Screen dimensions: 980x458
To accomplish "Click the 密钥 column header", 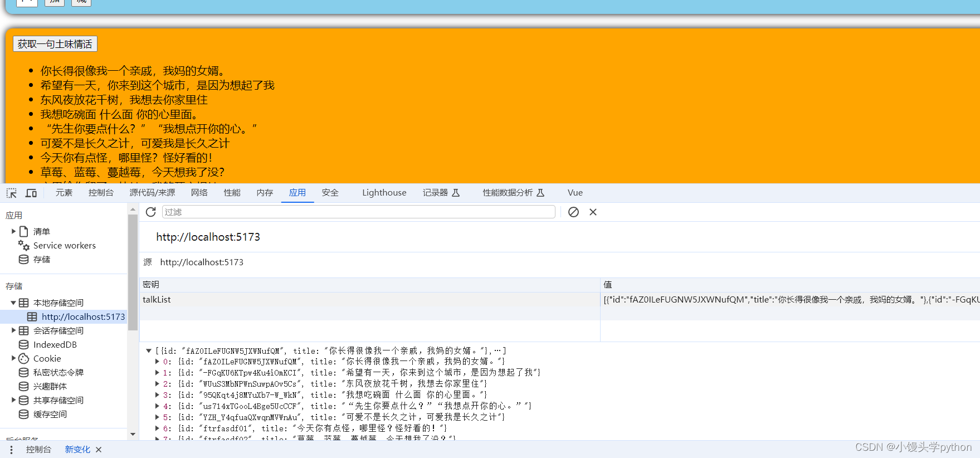I will pos(369,285).
